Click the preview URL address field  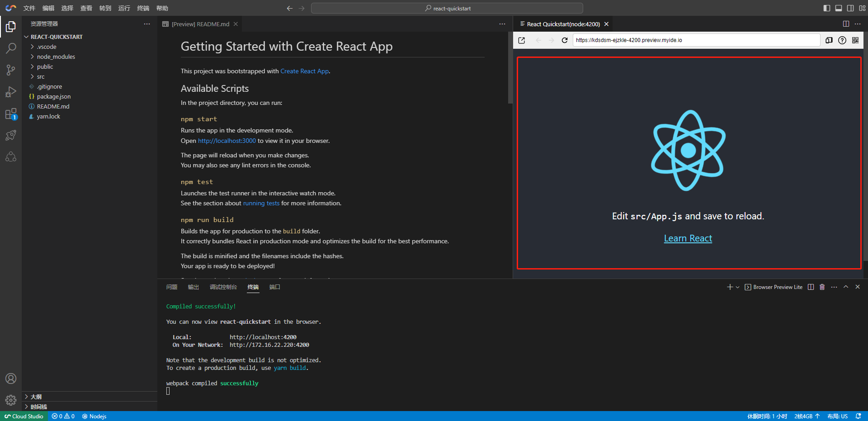[696, 40]
